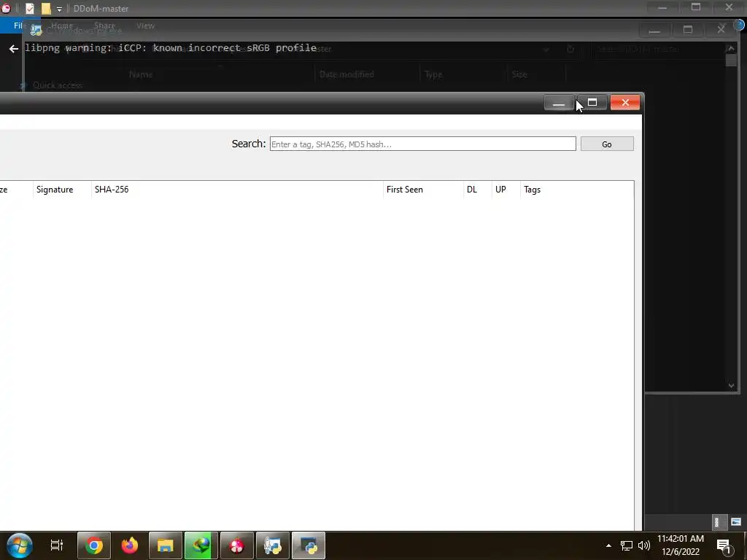Open the Quick Access Toolbar dropdown arrow
The image size is (747, 560).
pyautogui.click(x=59, y=9)
